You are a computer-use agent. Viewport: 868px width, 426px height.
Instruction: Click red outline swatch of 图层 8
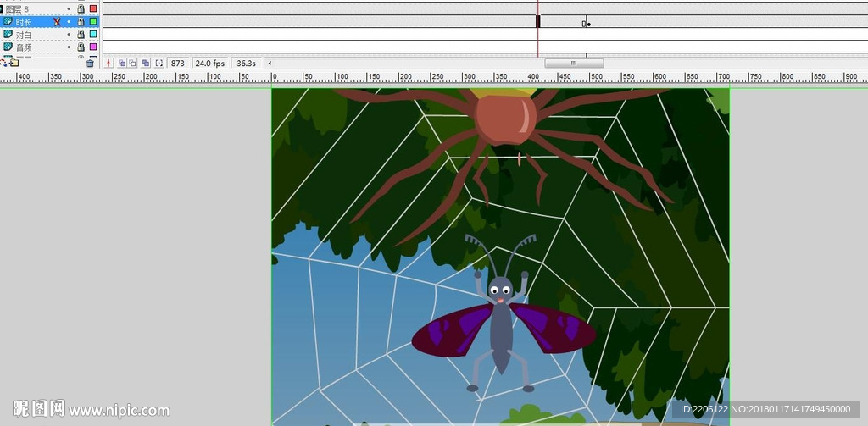(93, 8)
